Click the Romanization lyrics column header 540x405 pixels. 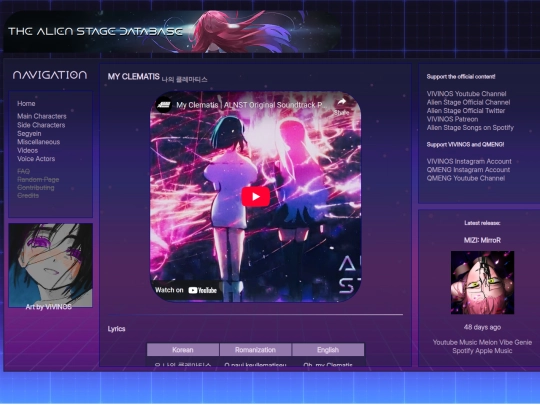(255, 350)
